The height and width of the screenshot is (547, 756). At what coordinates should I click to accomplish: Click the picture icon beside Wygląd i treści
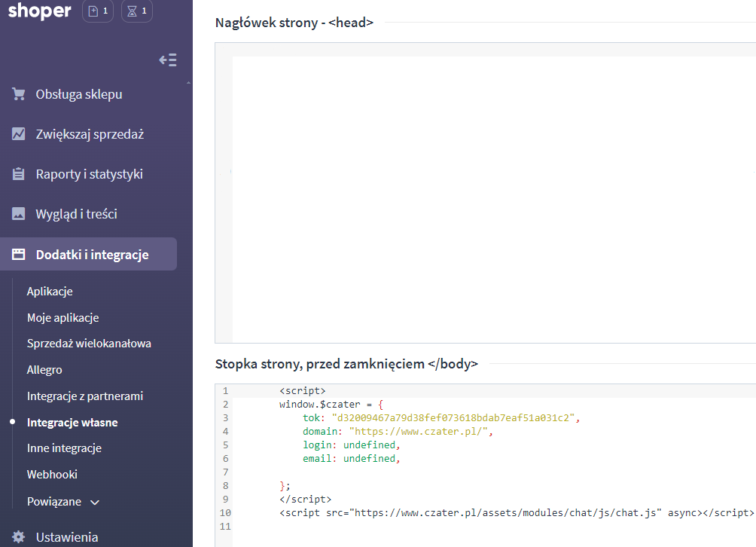click(x=18, y=214)
